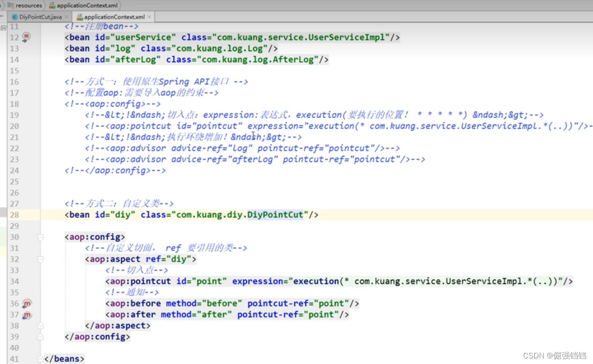Switch to the DiyPointCut.java tab

pos(40,17)
